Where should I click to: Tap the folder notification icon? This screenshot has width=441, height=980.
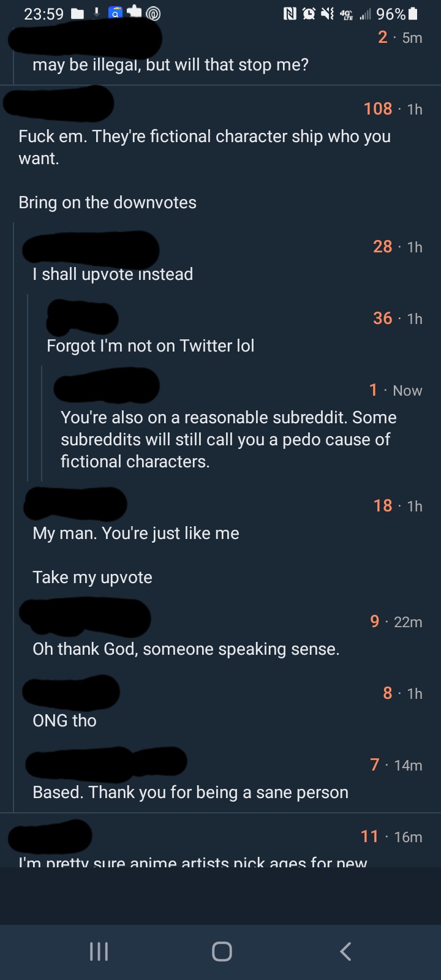point(78,14)
